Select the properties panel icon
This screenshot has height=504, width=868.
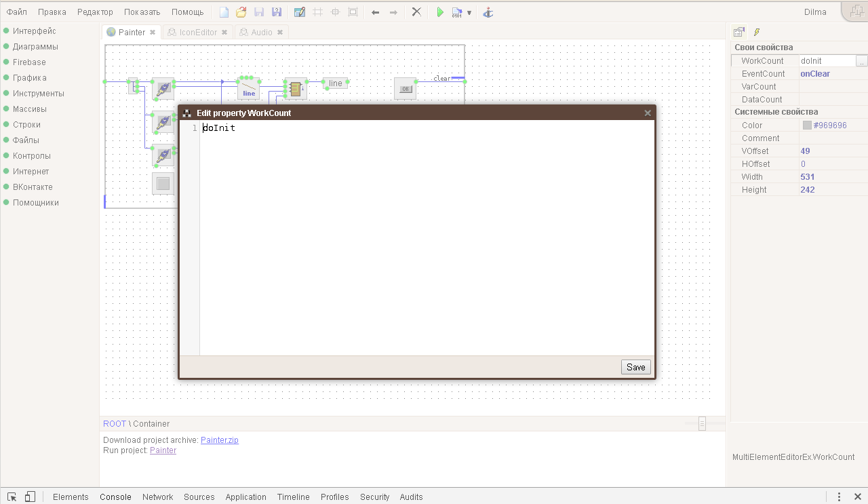[x=739, y=32]
